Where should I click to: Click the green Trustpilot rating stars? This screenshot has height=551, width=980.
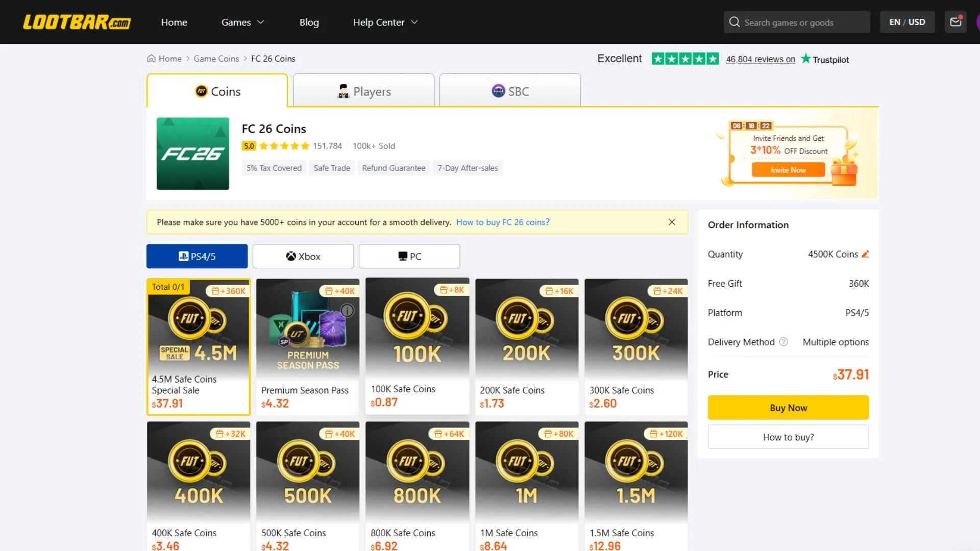tap(685, 59)
